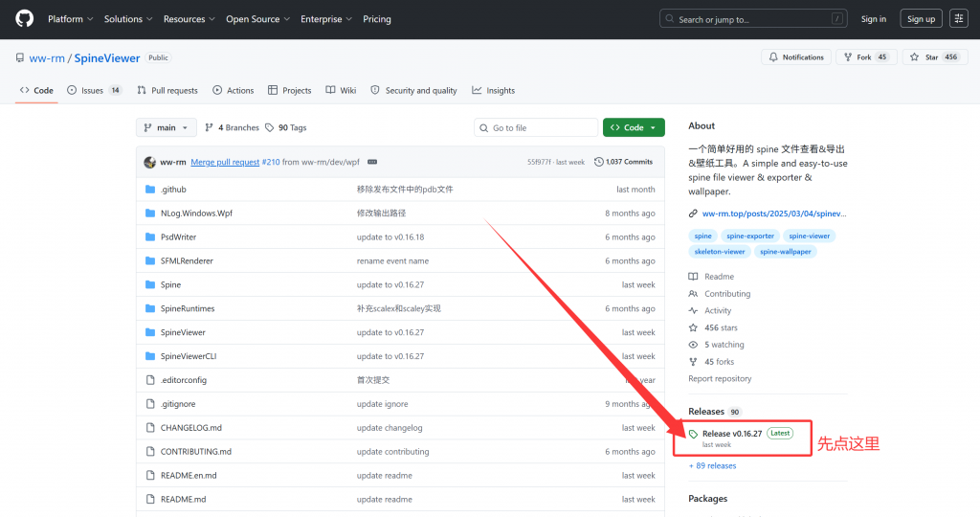Open the Merge pull request commit link
980x517 pixels.
coord(225,162)
